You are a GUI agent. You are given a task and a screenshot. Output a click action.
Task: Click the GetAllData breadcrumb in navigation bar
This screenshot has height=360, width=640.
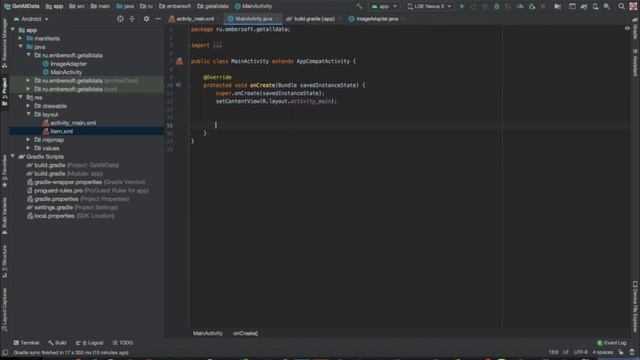click(x=22, y=6)
